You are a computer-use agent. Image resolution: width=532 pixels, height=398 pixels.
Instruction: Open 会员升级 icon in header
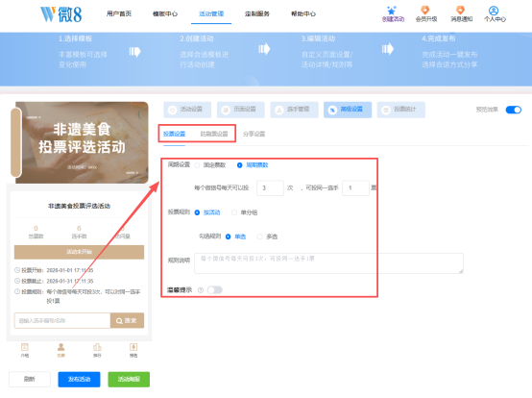(425, 11)
